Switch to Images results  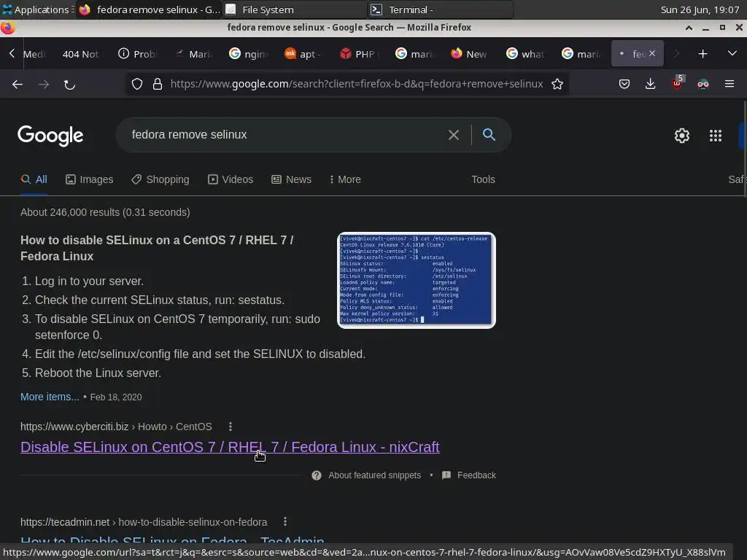[x=90, y=179]
